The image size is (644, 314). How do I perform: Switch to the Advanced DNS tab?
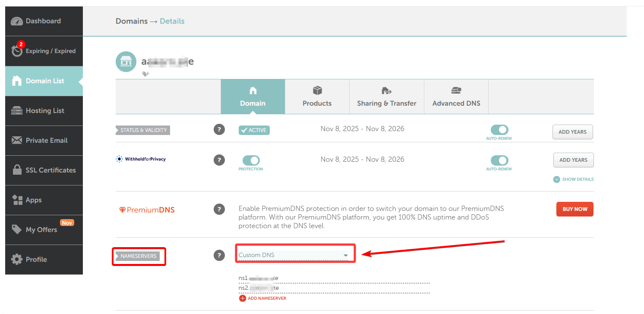456,97
